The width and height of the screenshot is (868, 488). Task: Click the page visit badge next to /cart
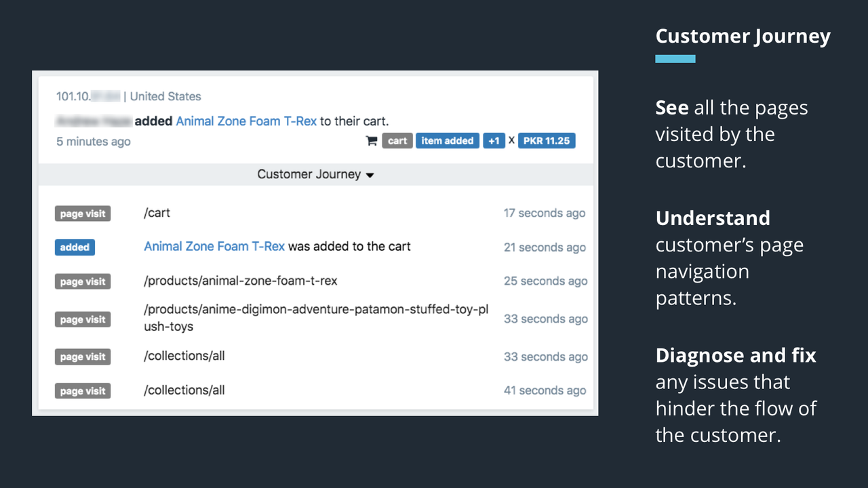tap(82, 213)
